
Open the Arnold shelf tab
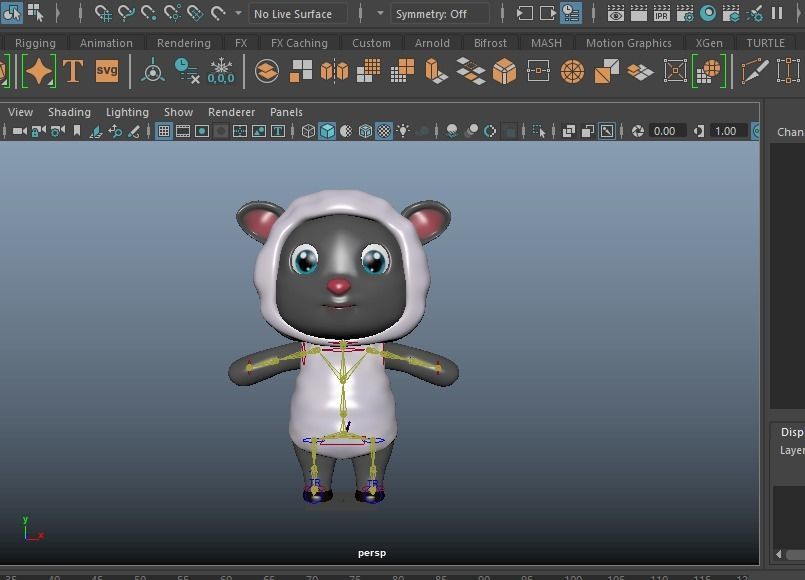tap(432, 43)
